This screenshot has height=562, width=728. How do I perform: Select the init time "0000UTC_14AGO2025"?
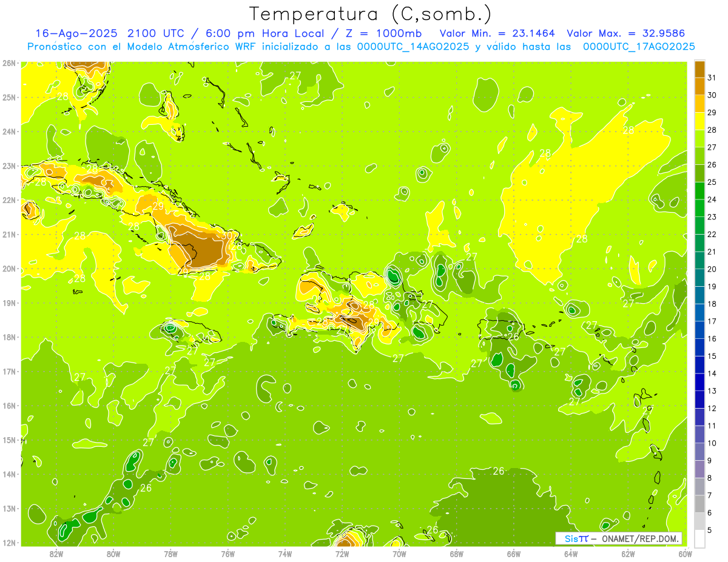[x=413, y=47]
